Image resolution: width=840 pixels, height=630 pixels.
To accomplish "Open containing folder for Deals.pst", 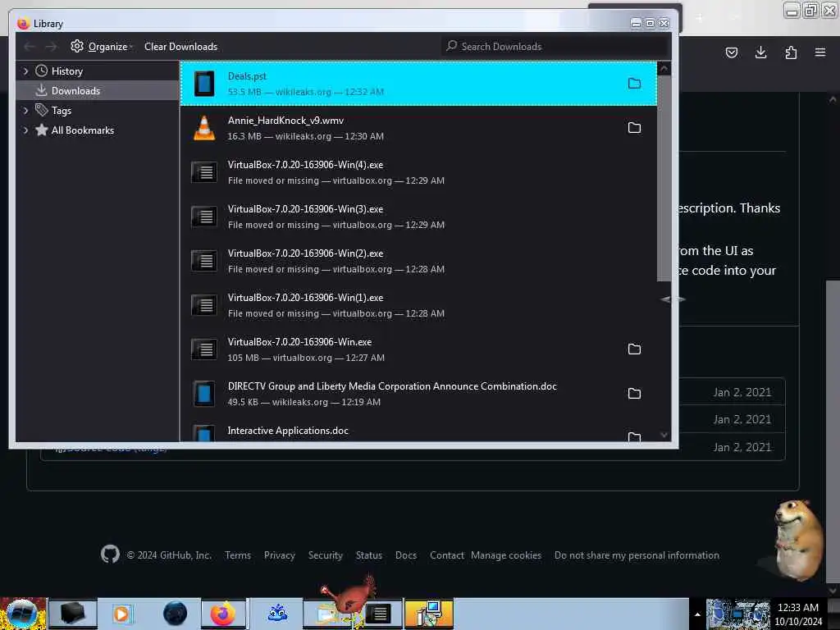I will pos(634,84).
